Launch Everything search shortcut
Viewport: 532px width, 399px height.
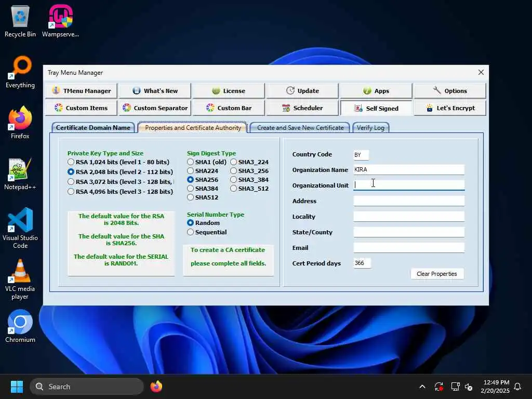click(20, 72)
